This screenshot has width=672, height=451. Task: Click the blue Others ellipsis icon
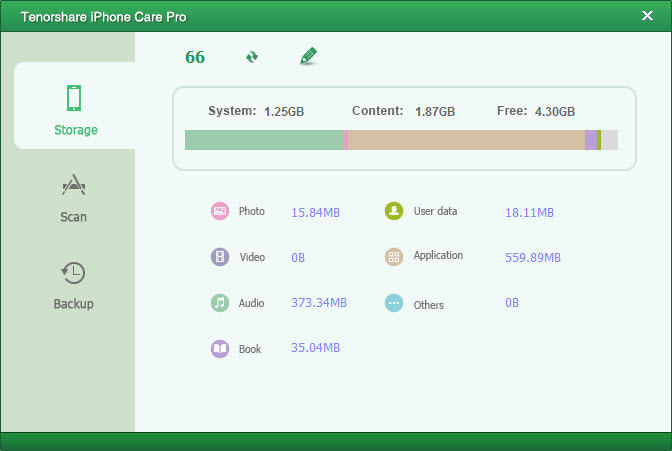[394, 303]
